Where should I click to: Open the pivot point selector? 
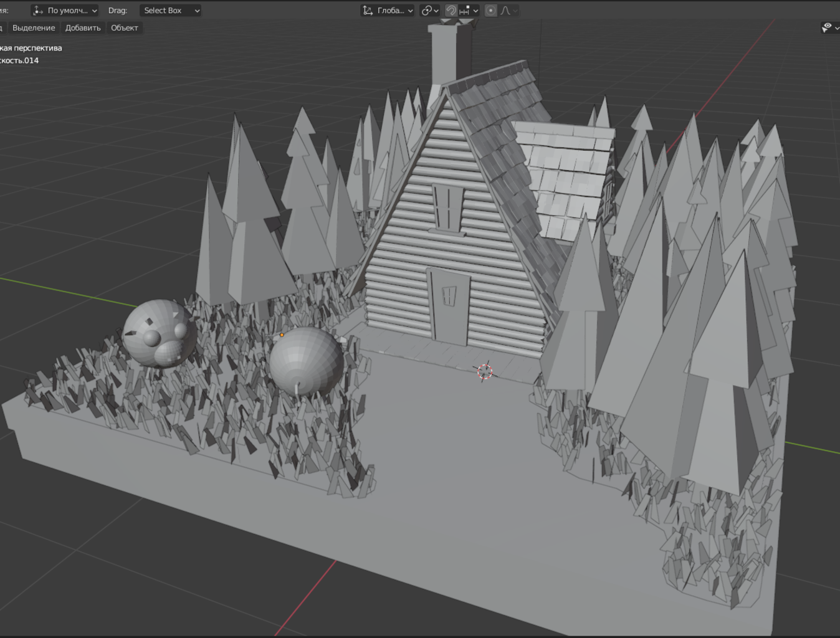click(429, 11)
